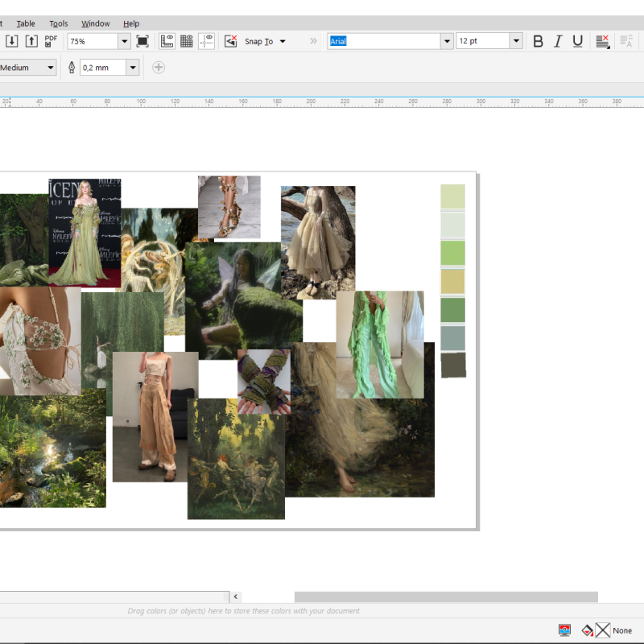Click the color proofing monitor icon

(x=565, y=630)
